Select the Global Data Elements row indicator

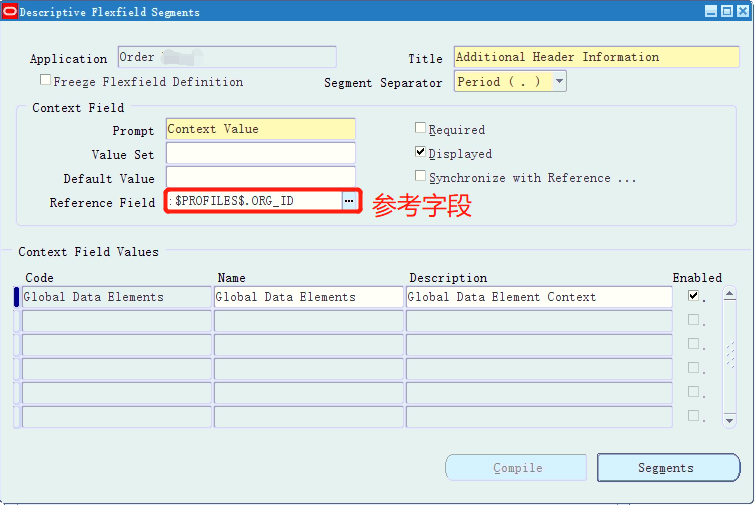point(16,297)
